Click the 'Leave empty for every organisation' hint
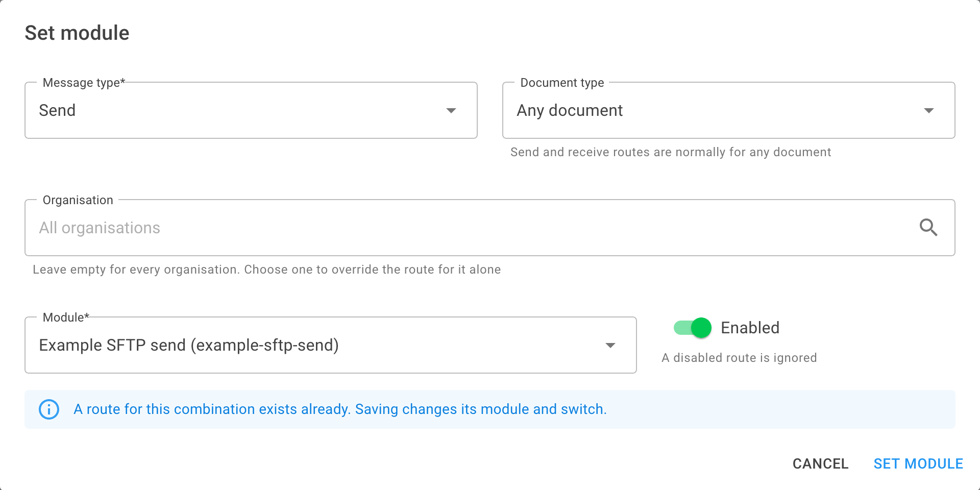 [x=266, y=269]
